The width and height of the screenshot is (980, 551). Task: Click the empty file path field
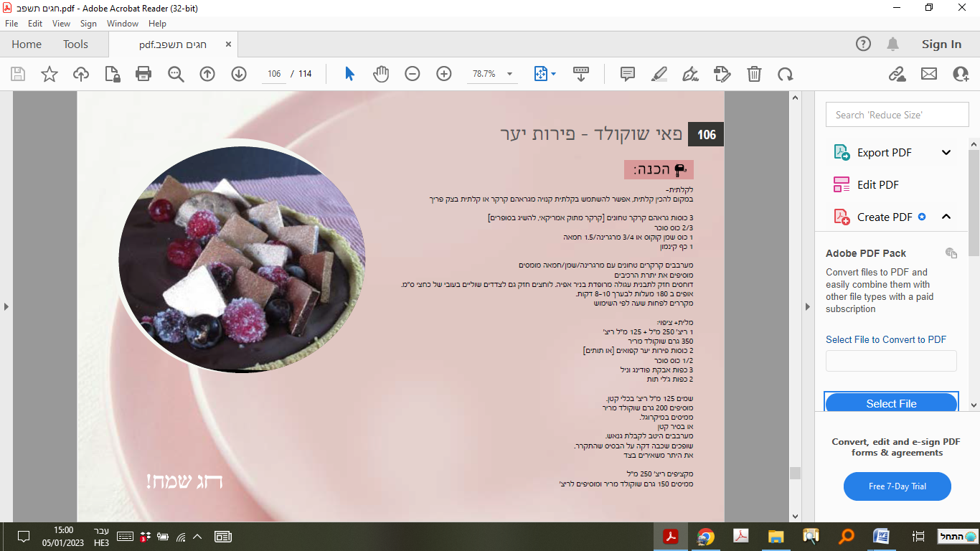tap(891, 361)
